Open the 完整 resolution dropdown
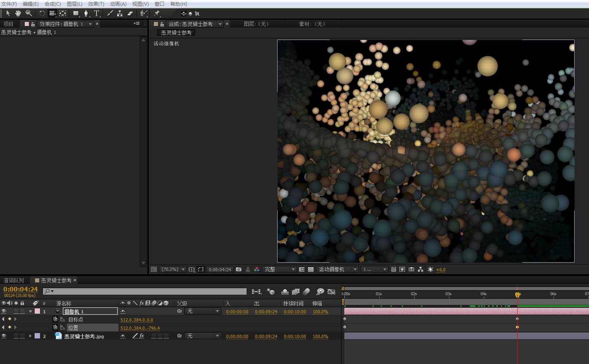Screen dimensions: 589x364 (x=280, y=269)
